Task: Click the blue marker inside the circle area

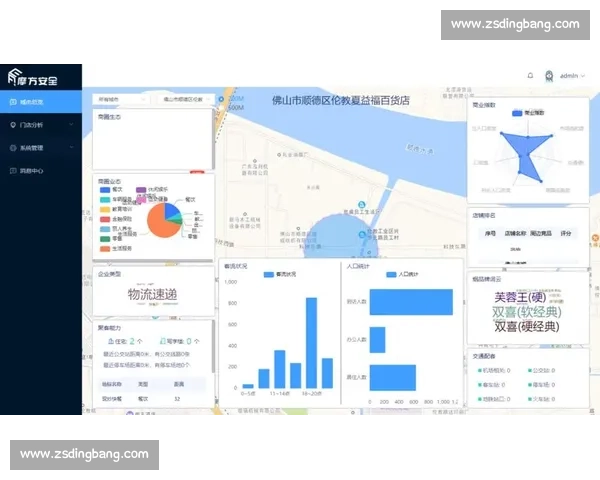Action: pos(362,235)
